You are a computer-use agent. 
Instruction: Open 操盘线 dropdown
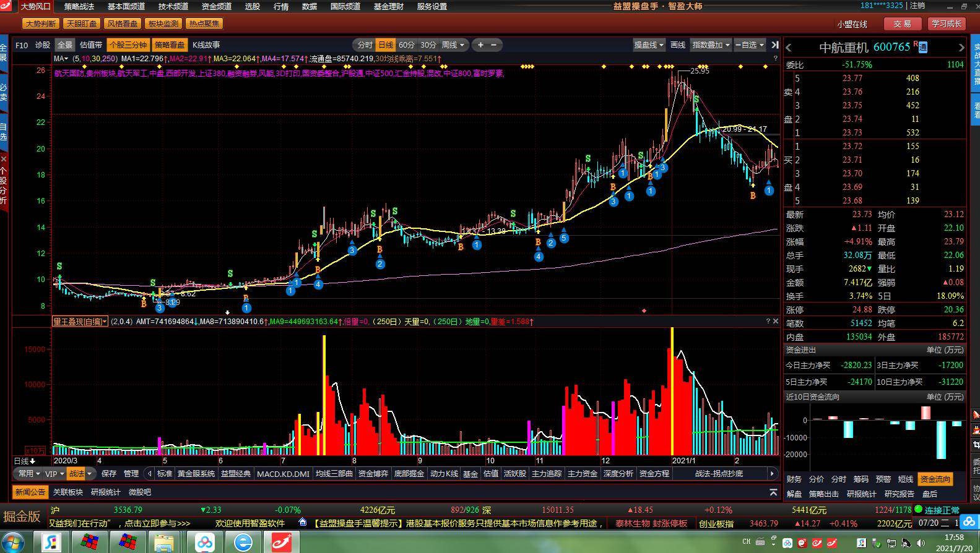pos(649,45)
